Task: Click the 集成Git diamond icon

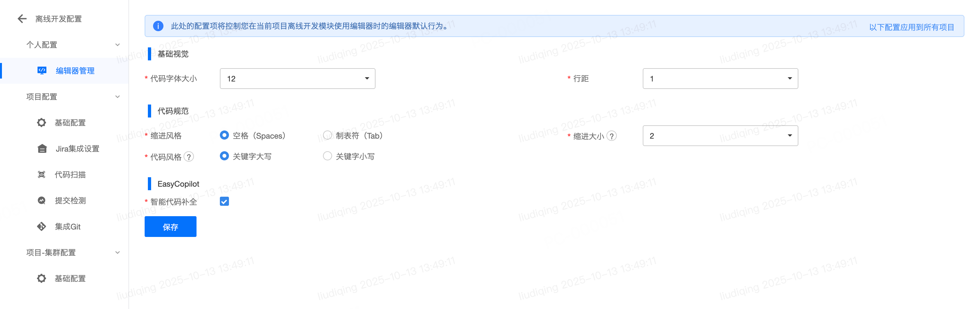Action: tap(42, 226)
